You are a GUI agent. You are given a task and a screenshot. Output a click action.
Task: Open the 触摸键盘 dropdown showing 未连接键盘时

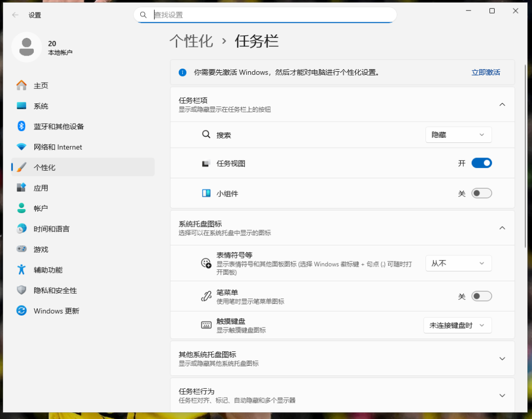[457, 325]
